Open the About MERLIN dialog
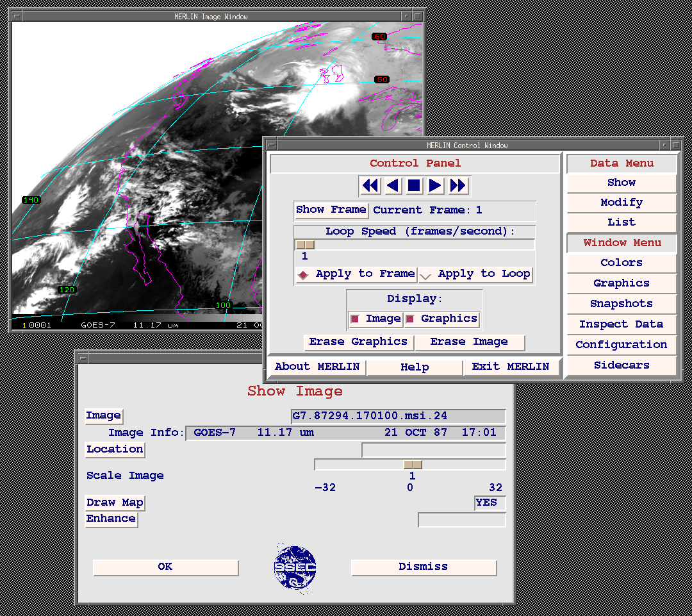692x616 pixels. pyautogui.click(x=317, y=367)
